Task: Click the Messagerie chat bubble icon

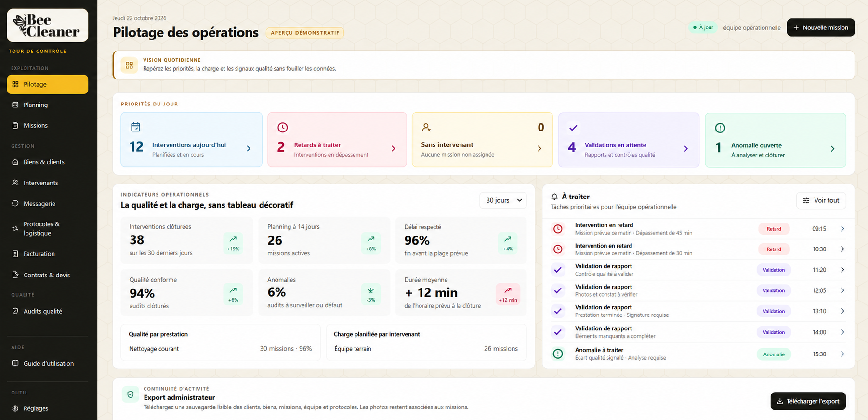Action: point(15,203)
